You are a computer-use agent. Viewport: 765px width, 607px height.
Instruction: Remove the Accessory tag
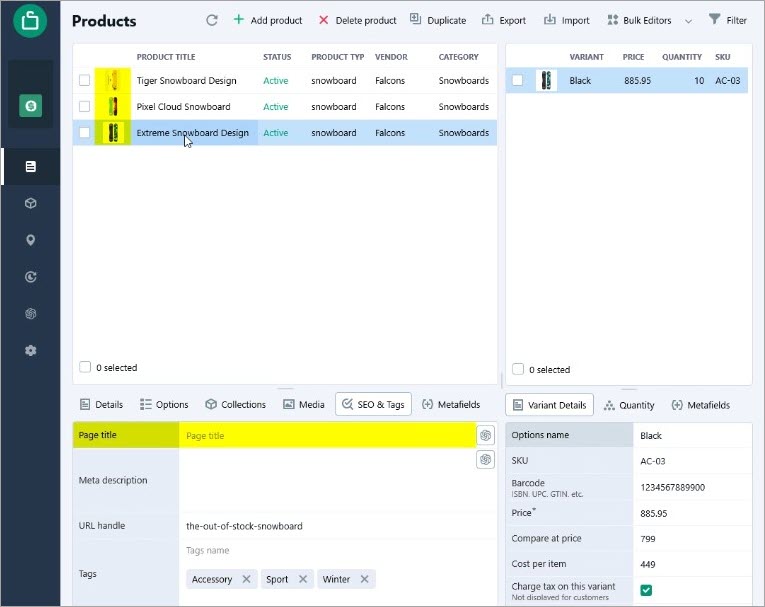246,579
